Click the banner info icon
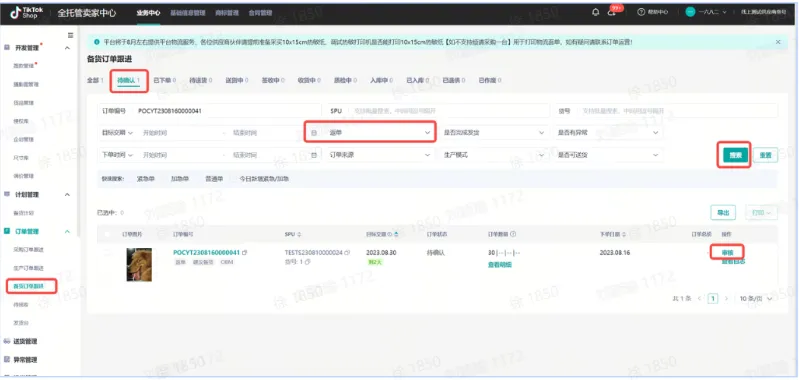The width and height of the screenshot is (799, 380). tap(97, 42)
